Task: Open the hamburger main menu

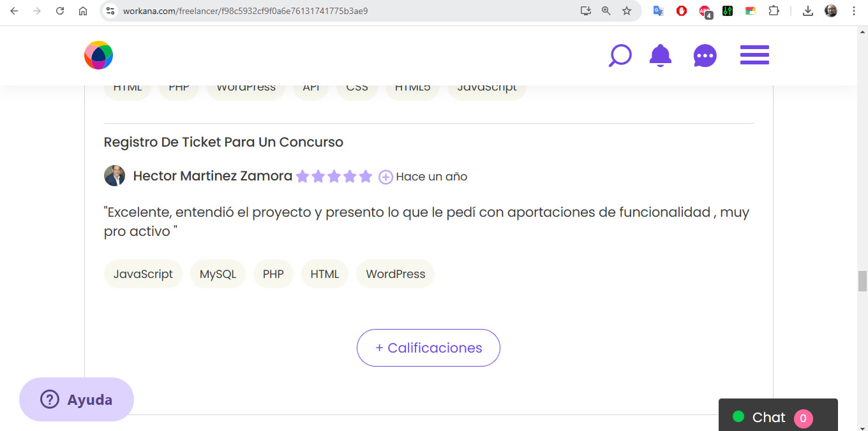Action: pyautogui.click(x=754, y=55)
